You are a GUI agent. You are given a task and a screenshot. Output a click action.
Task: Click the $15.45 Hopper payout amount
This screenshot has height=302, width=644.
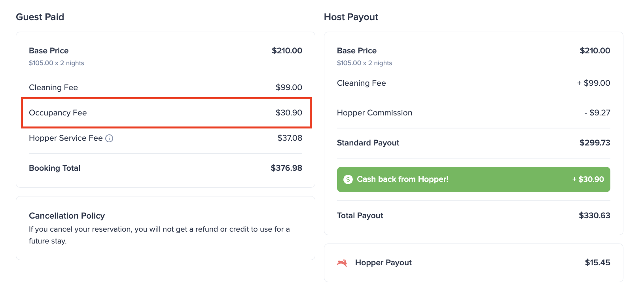tap(597, 263)
